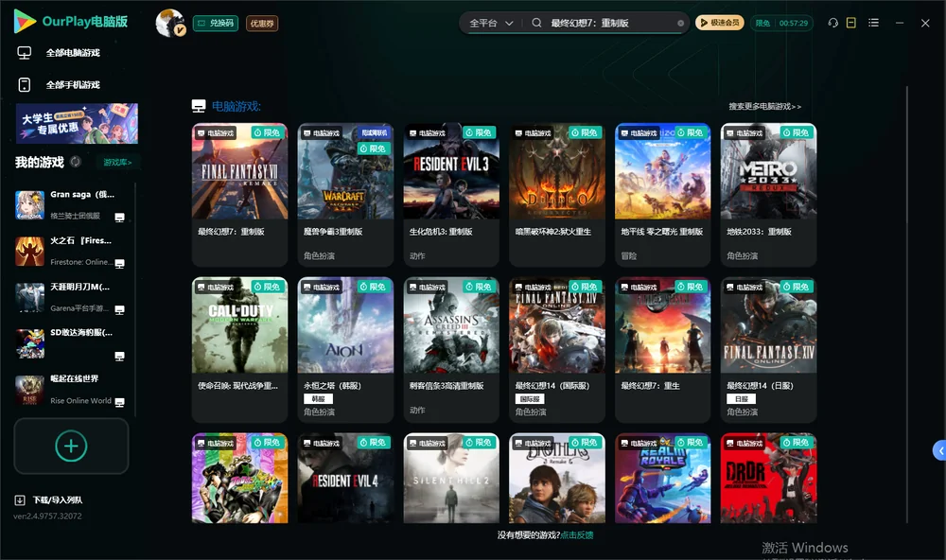The width and height of the screenshot is (946, 560).
Task: Click 电脑游戏 tag on Diablo card
Action: coord(534,132)
